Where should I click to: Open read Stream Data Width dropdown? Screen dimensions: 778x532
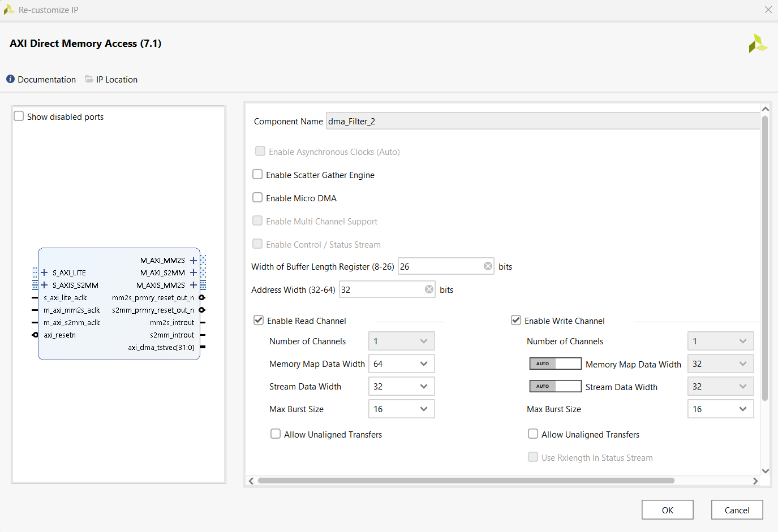[x=402, y=386]
